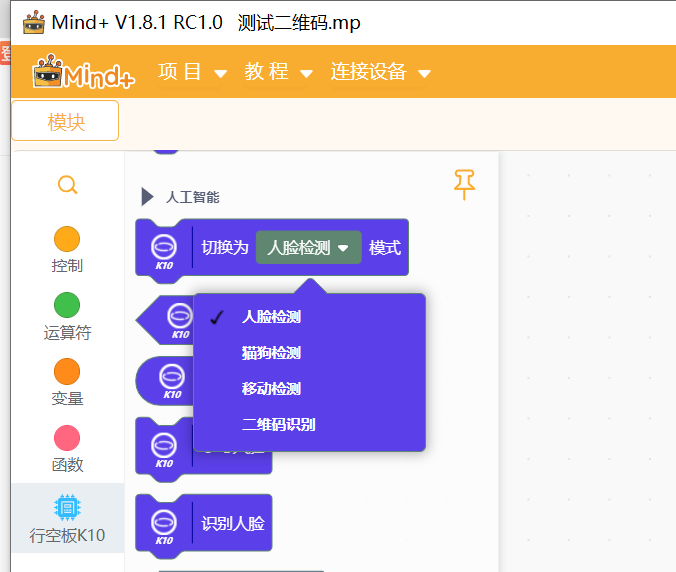Select the 运算符 block category

pos(67,316)
